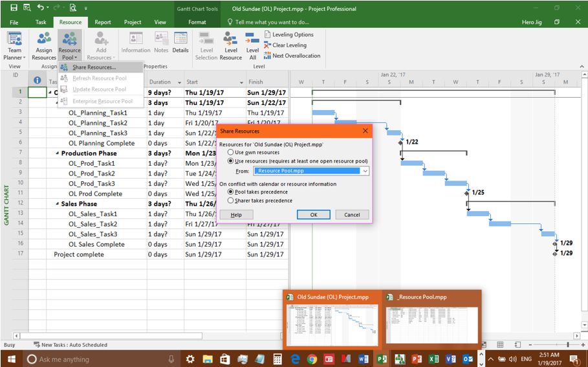Collapse the Production Phase summary task
The width and height of the screenshot is (588, 367).
pyautogui.click(x=58, y=153)
